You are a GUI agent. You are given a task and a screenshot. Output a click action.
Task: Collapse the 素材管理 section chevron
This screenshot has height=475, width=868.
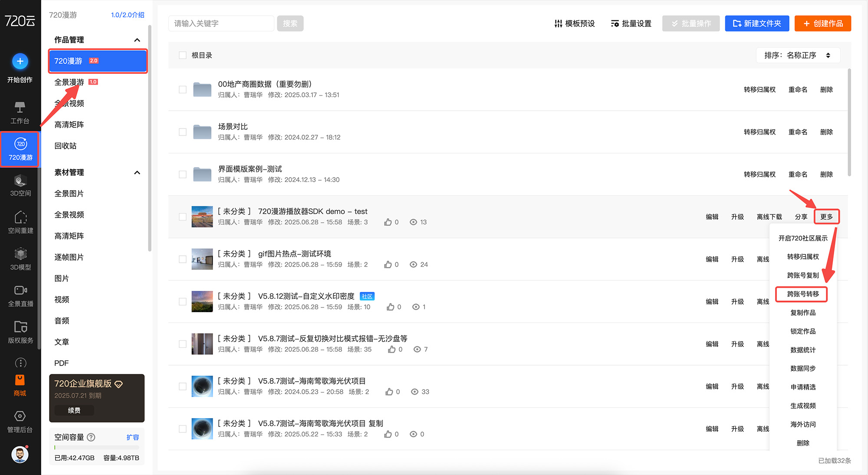[x=137, y=172]
